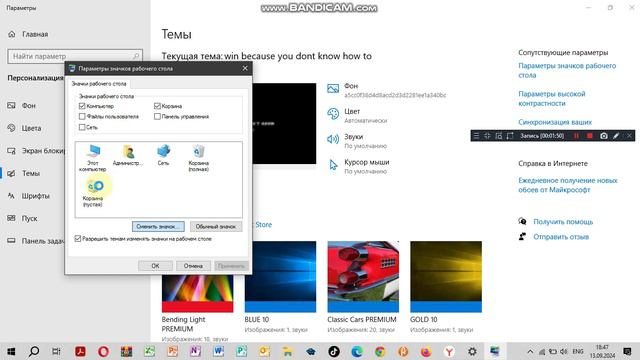Open Opera browser from the taskbar
The width and height of the screenshot is (640, 360).
(x=103, y=351)
